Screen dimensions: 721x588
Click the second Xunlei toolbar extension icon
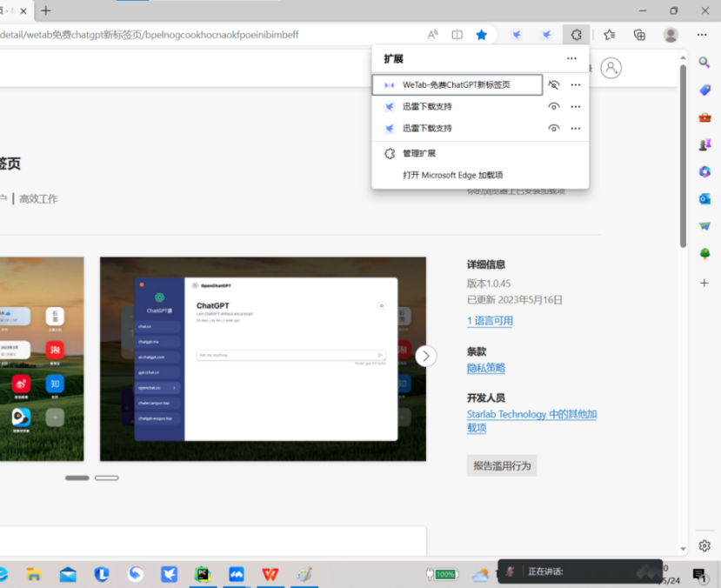[546, 35]
